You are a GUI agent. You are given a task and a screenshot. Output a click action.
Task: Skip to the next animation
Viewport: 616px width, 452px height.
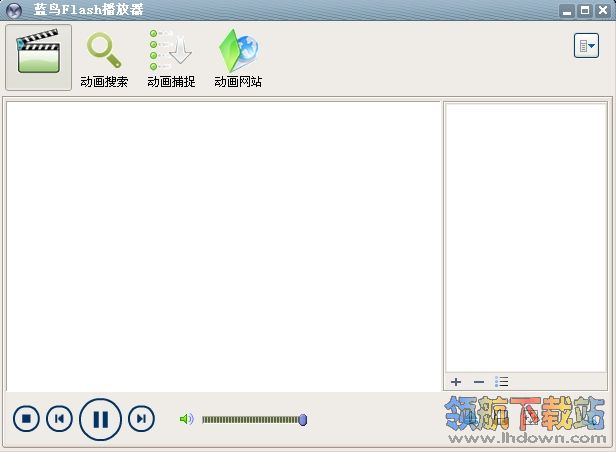coord(141,419)
